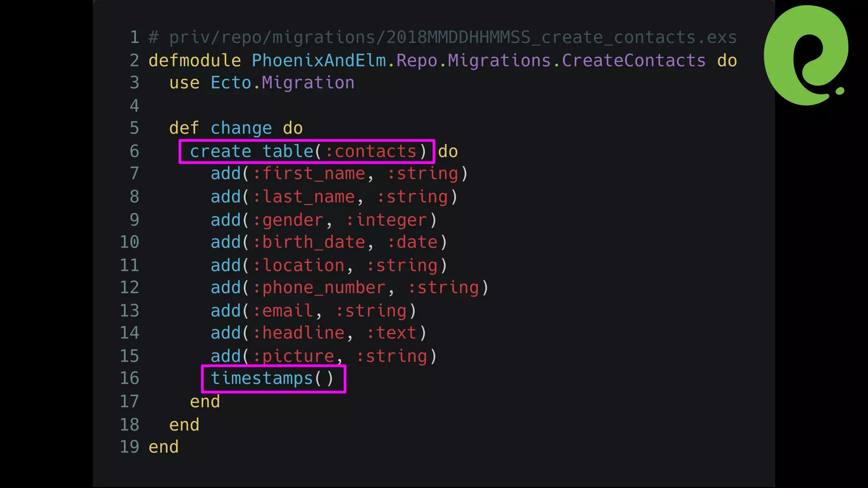Click the :phone_number atom
Viewport: 868px width, 488px height.
coord(319,288)
